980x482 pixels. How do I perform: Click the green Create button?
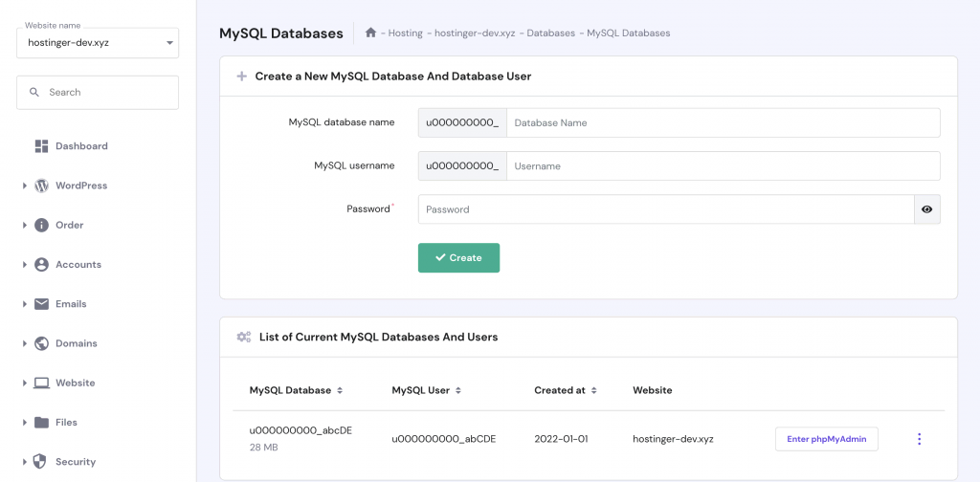(x=458, y=258)
